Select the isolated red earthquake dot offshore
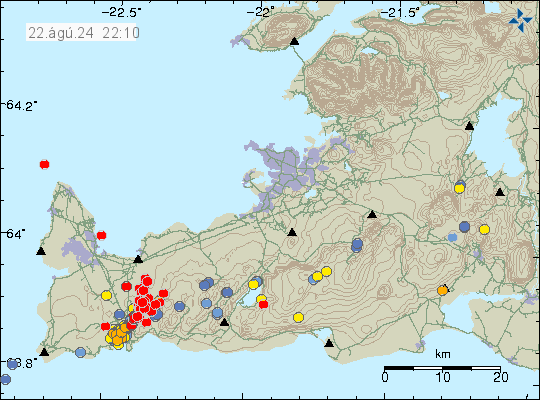 (44, 164)
